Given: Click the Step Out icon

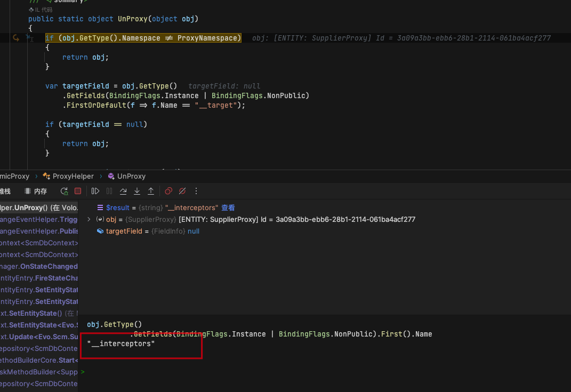Looking at the screenshot, I should [151, 190].
